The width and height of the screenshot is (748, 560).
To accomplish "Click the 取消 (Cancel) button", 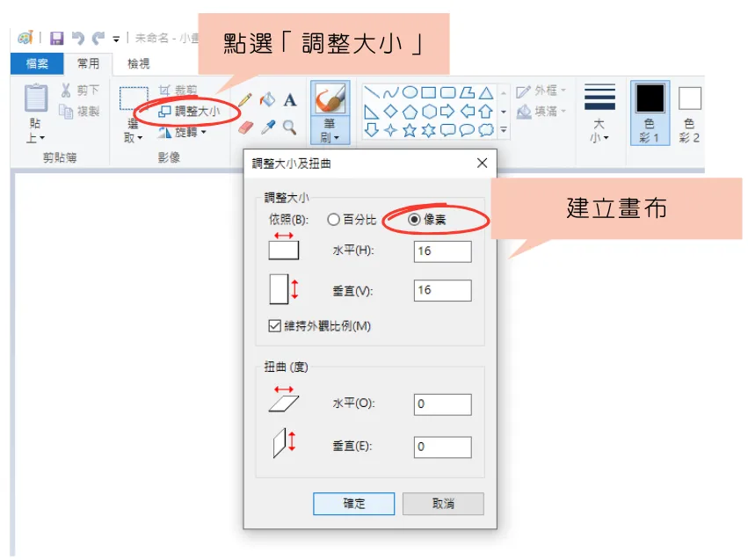I will [442, 504].
